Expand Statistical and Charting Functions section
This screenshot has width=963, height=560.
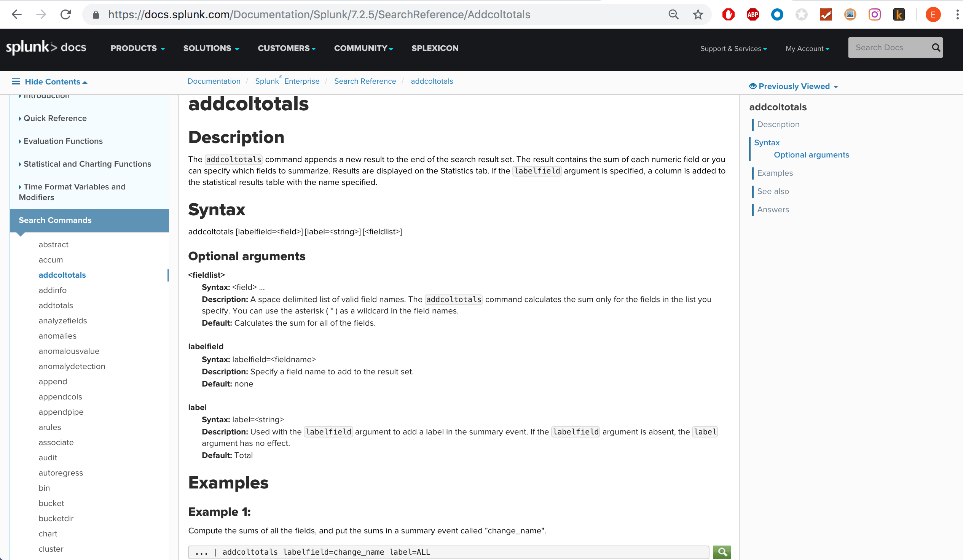coord(85,164)
